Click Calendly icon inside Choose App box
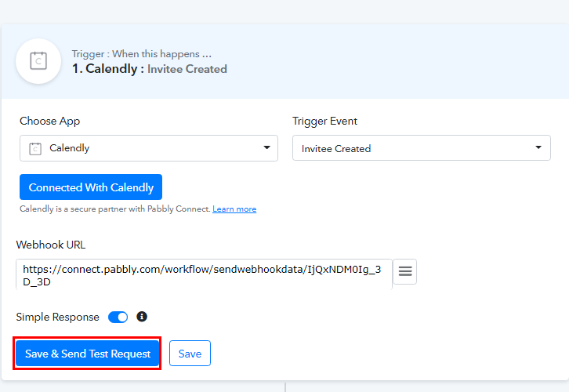This screenshot has width=569, height=392. 35,148
